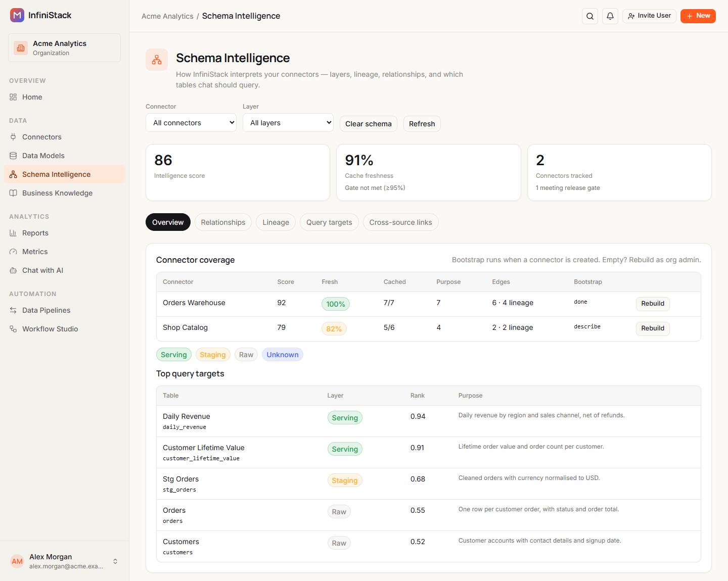Click the AM user avatar
This screenshot has width=728, height=581.
(17, 561)
